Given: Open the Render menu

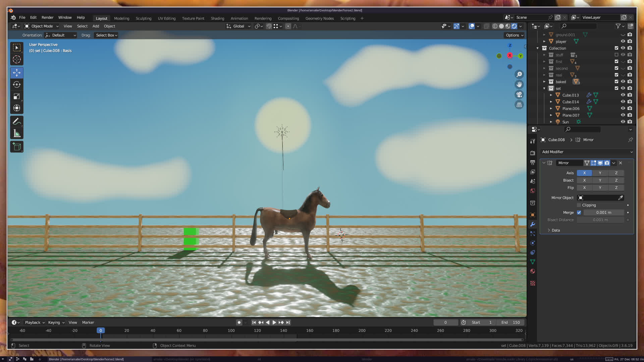Looking at the screenshot, I should [47, 17].
